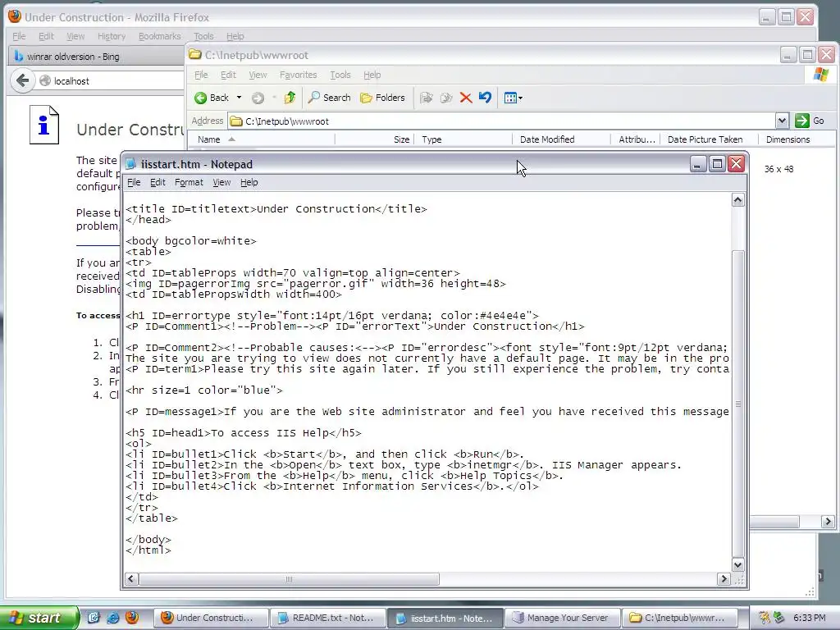Click the localhost address bar in Firefox
Screen dimensions: 840x630
111,81
